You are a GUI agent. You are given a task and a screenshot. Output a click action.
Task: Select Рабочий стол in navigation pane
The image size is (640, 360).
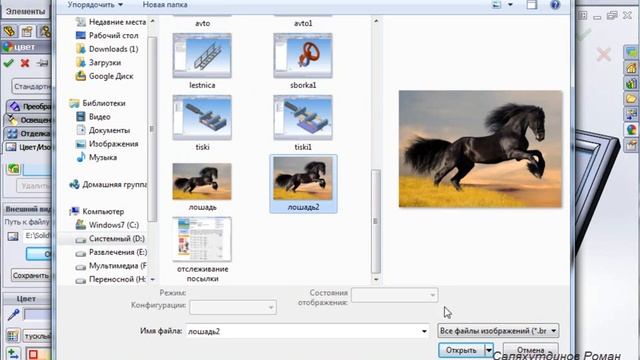tap(107, 36)
